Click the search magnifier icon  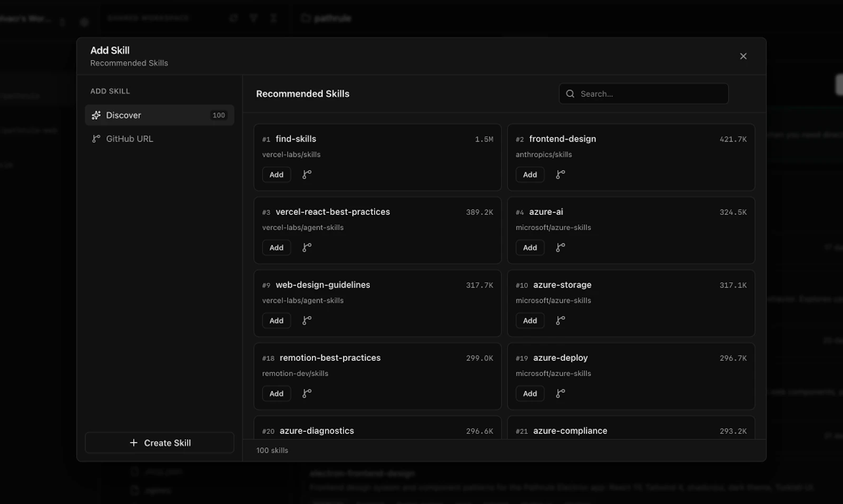(x=570, y=94)
